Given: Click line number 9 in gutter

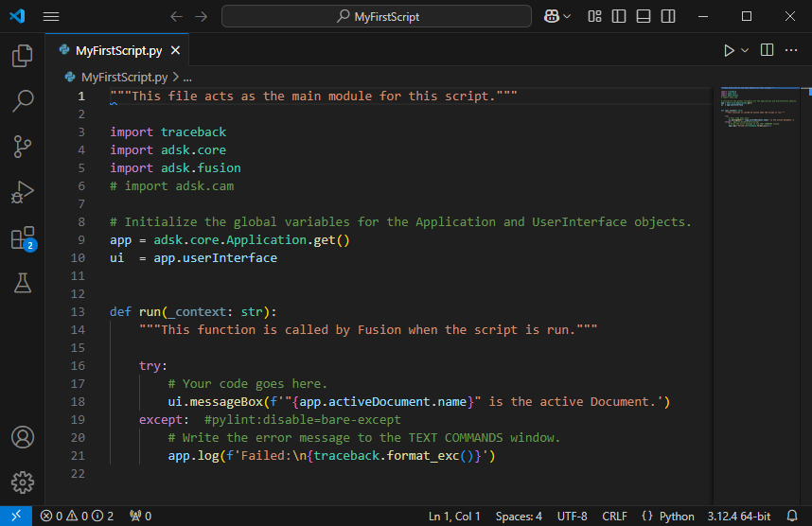Looking at the screenshot, I should (x=81, y=239).
